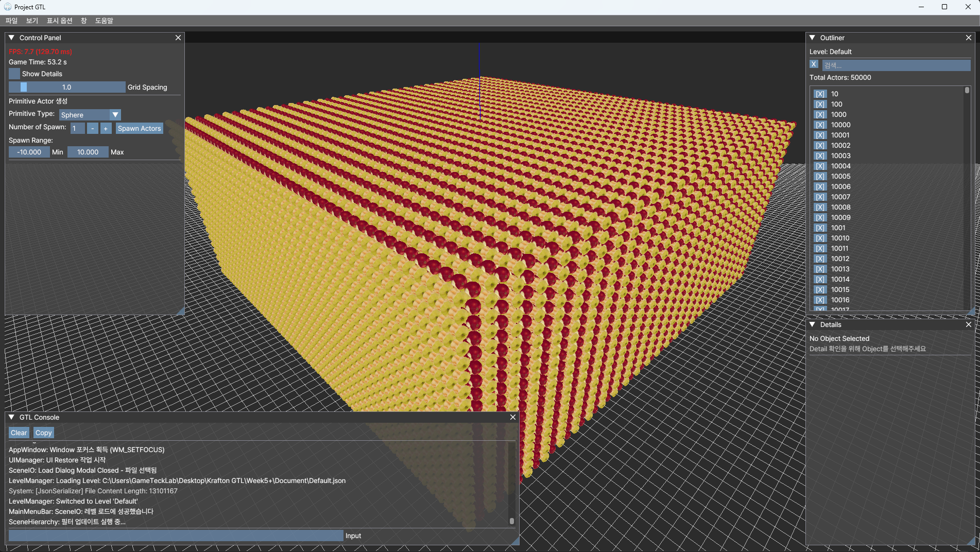Close the Outliner panel
This screenshot has height=552, width=980.
[968, 38]
